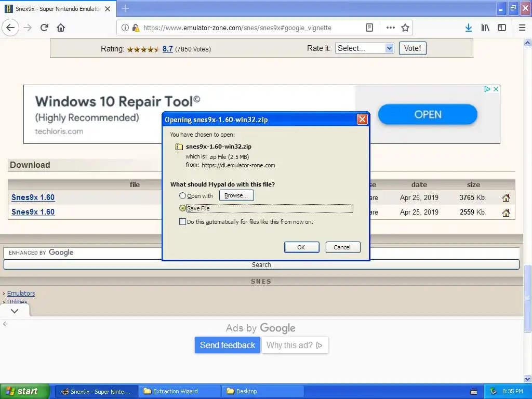The height and width of the screenshot is (399, 532).
Task: Open the Windows start menu
Action: click(25, 391)
